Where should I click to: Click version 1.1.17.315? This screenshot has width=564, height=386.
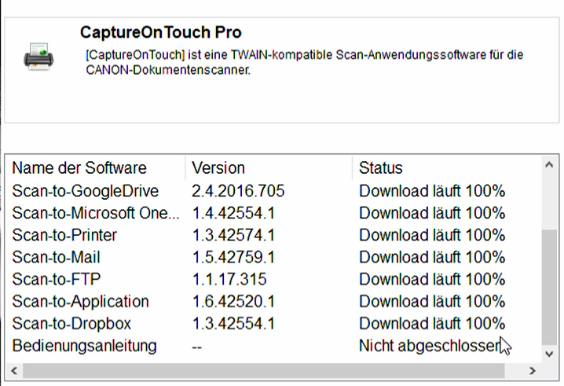(x=229, y=280)
